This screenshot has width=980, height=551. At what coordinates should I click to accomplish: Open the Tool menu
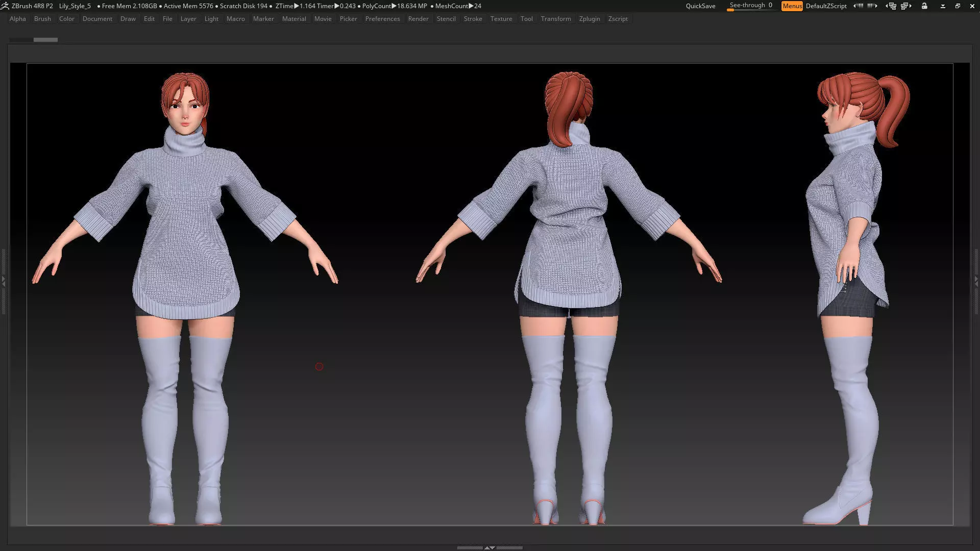[x=527, y=19]
